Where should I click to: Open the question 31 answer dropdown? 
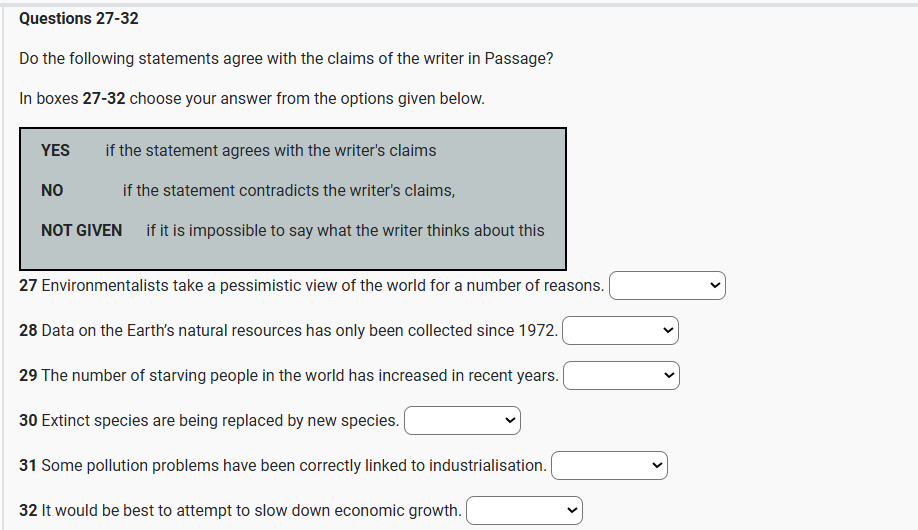click(x=609, y=466)
